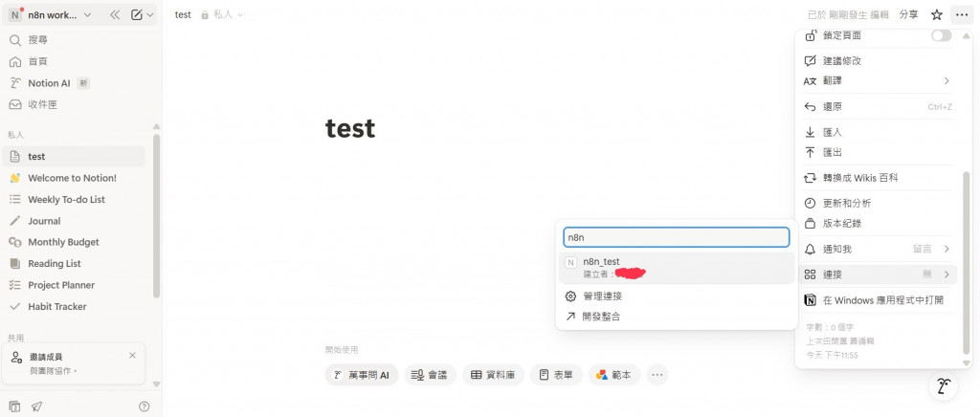Show more getting-started options ellipsis
Viewport: 980px width, 417px height.
pyautogui.click(x=657, y=375)
